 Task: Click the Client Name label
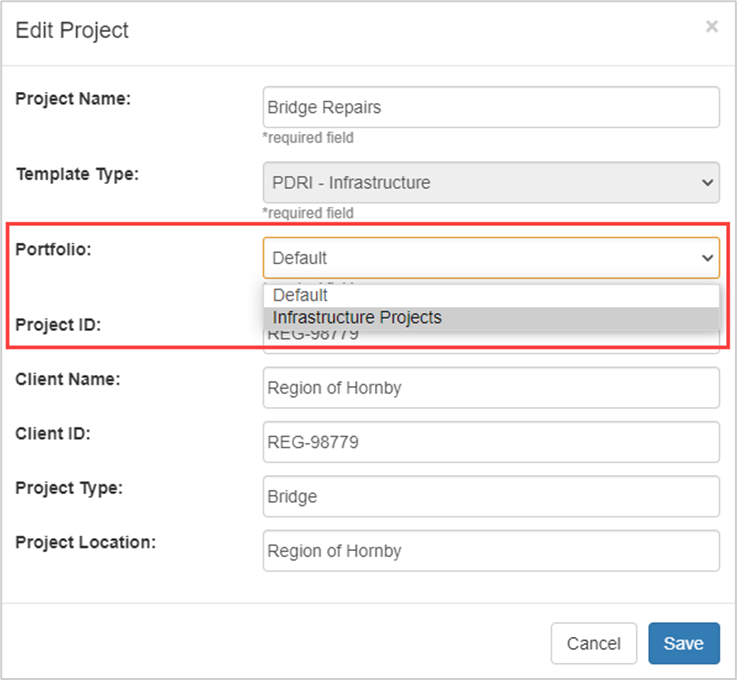pos(67,379)
